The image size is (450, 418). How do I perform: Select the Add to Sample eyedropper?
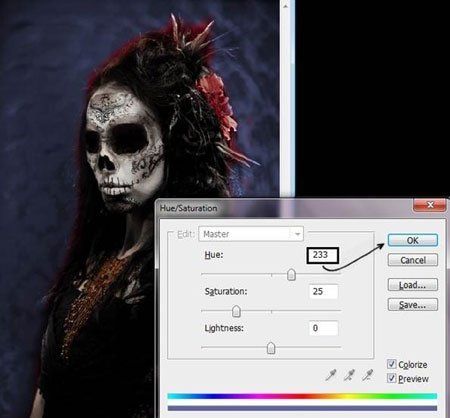point(349,375)
